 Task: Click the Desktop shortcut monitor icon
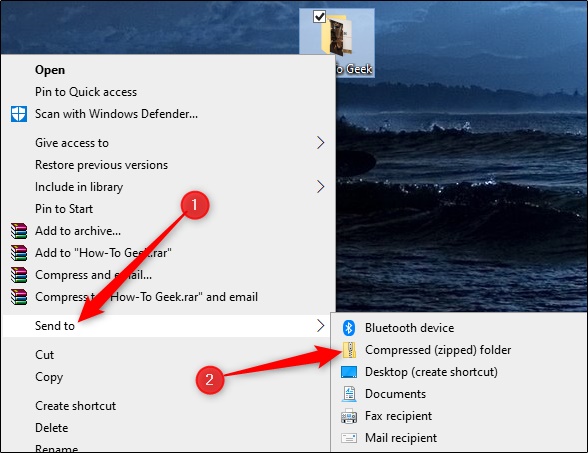click(x=349, y=372)
